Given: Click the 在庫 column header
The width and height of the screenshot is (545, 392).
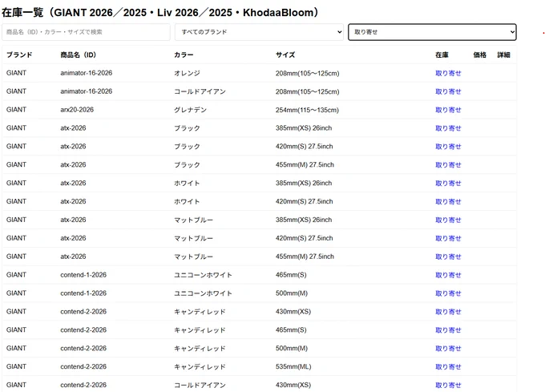Looking at the screenshot, I should [442, 55].
